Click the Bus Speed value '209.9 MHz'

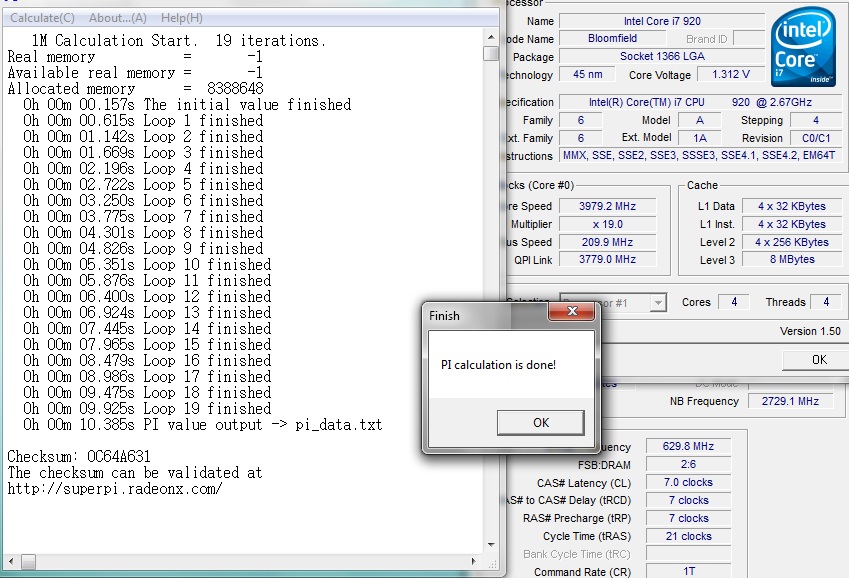coord(607,242)
